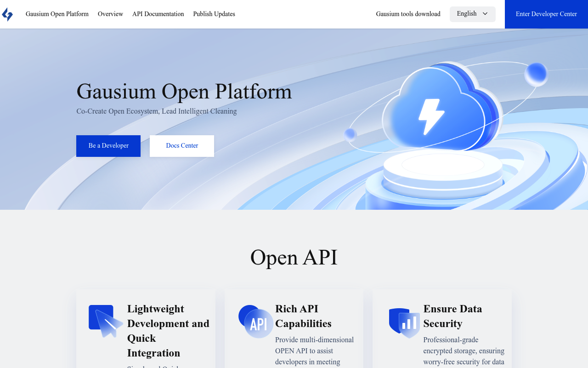The width and height of the screenshot is (588, 368).
Task: Click 'Co-Create Open Ecosystem' tagline text
Action: pyautogui.click(x=157, y=111)
